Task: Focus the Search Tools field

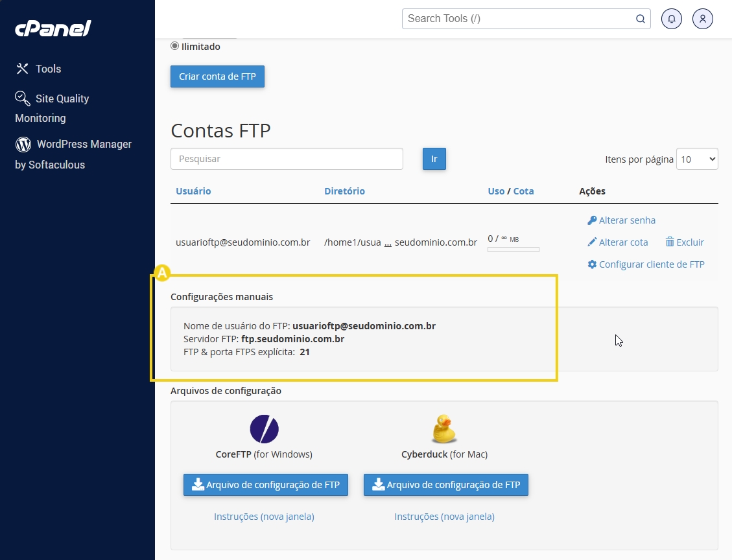Action: click(526, 19)
